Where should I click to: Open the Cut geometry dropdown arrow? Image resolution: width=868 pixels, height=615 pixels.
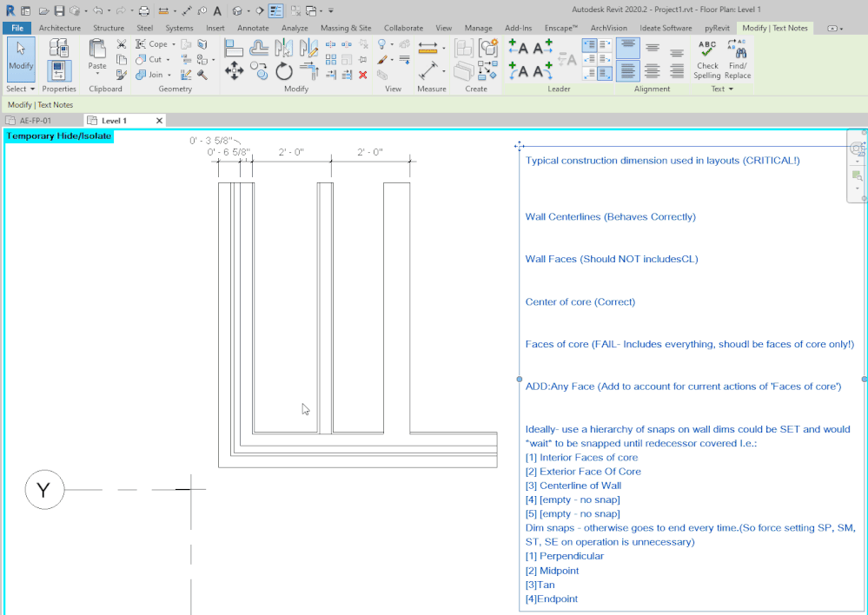[x=168, y=60]
